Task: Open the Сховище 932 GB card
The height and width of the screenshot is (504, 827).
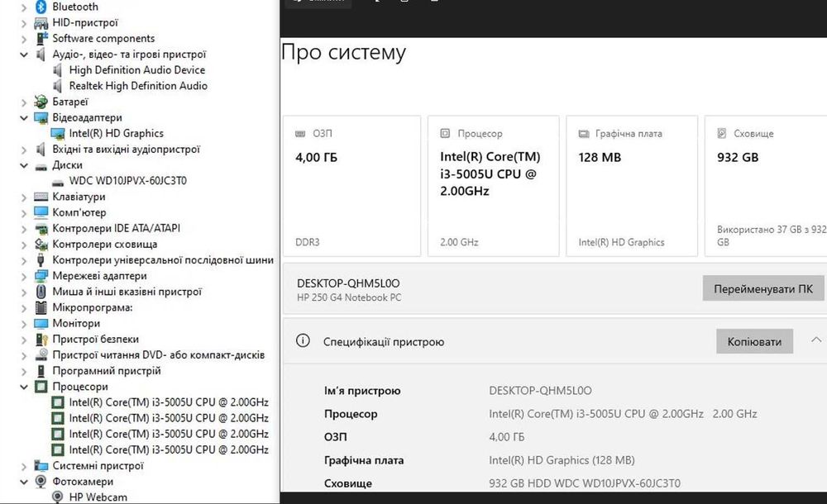Action: point(766,186)
